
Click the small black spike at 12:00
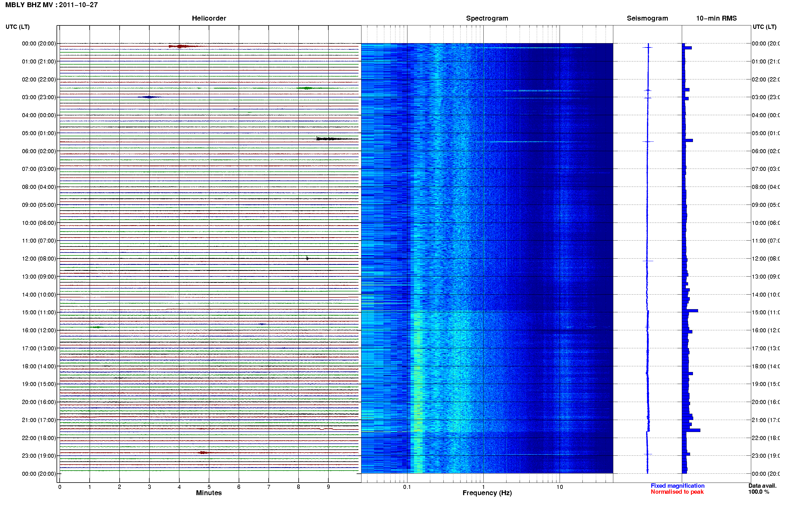click(307, 258)
